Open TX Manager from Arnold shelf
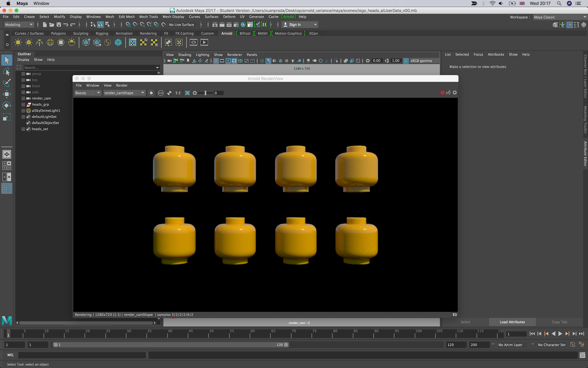 (x=133, y=42)
